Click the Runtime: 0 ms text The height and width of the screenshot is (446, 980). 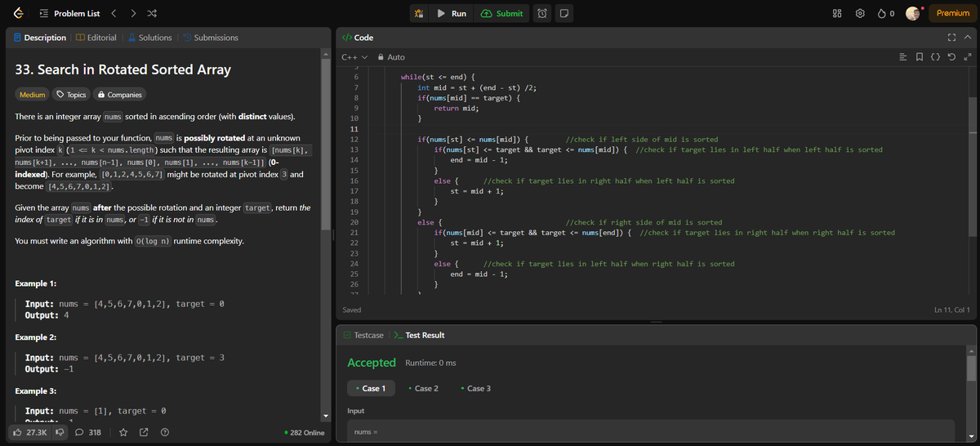coord(430,363)
